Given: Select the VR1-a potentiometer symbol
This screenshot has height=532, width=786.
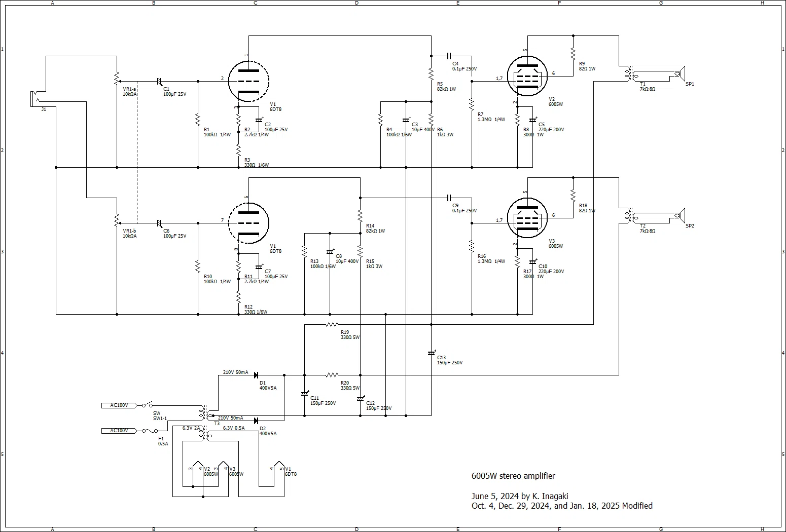Looking at the screenshot, I should 117,79.
